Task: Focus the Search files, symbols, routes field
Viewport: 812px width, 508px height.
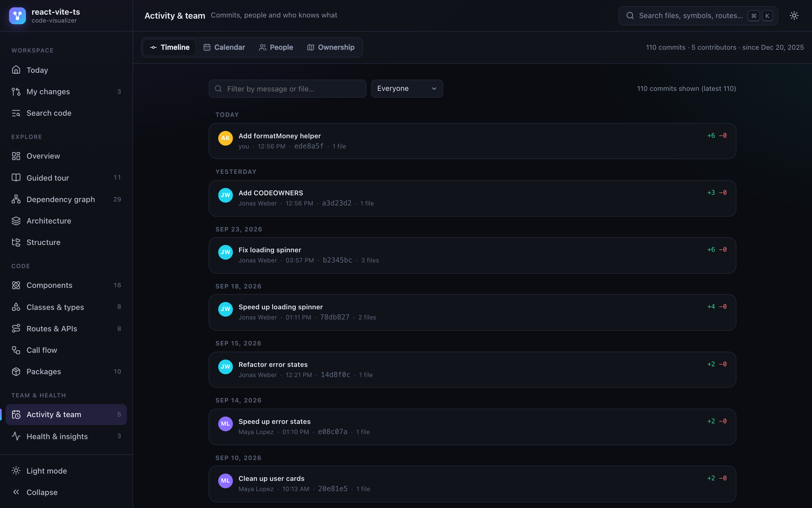Action: [x=698, y=16]
